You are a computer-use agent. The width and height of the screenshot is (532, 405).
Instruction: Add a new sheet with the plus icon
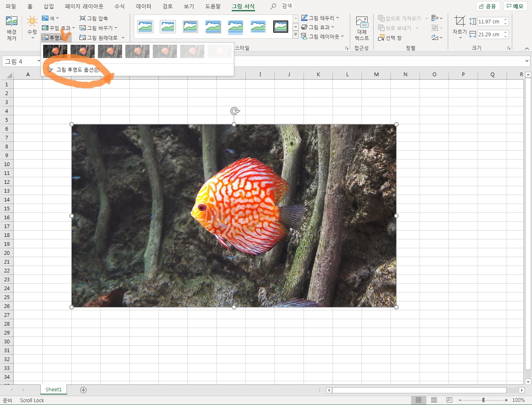coord(83,390)
